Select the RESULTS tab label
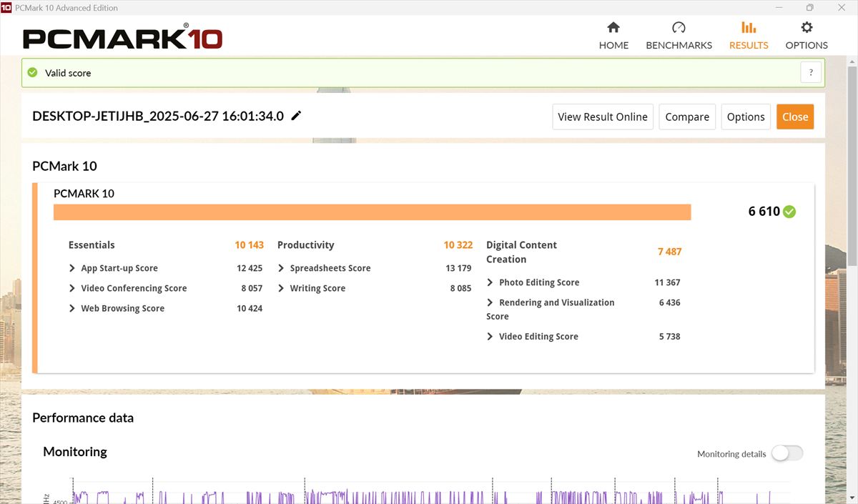The image size is (858, 504). [749, 45]
